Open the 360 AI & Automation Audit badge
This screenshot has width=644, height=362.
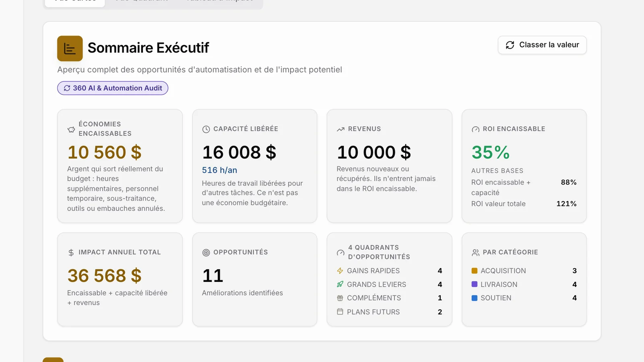pyautogui.click(x=113, y=88)
